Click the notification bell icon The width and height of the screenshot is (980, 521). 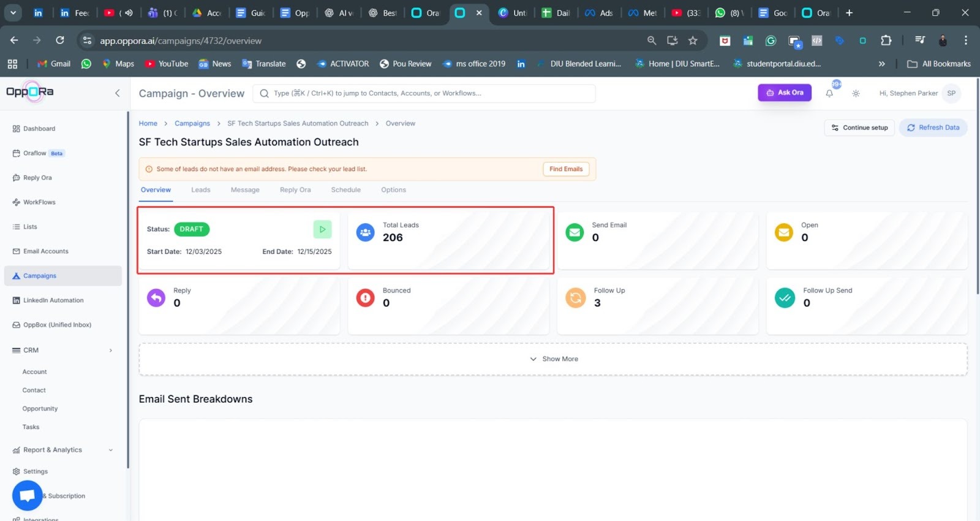pyautogui.click(x=829, y=94)
